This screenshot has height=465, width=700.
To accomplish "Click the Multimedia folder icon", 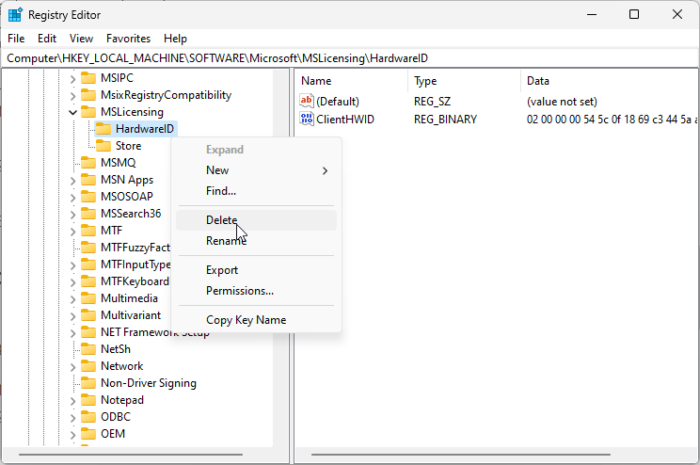I will [88, 299].
